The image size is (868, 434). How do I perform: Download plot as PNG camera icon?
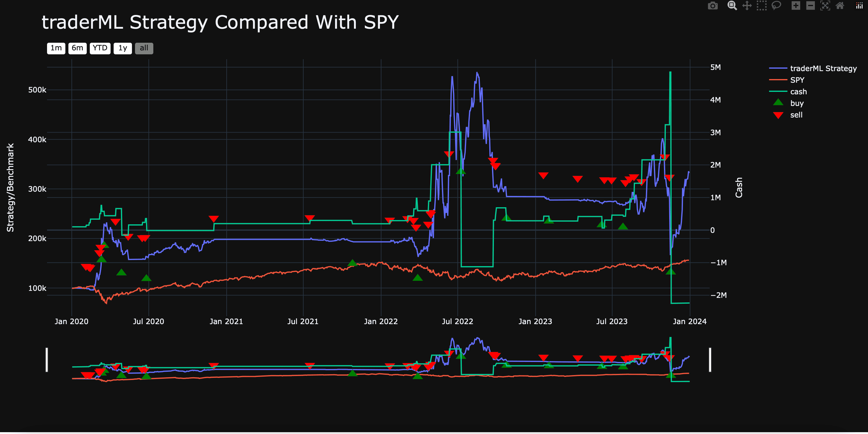(x=713, y=6)
